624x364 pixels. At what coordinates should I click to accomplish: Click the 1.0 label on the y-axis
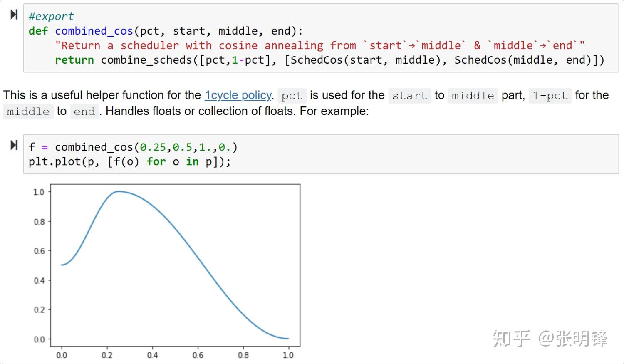tap(39, 192)
